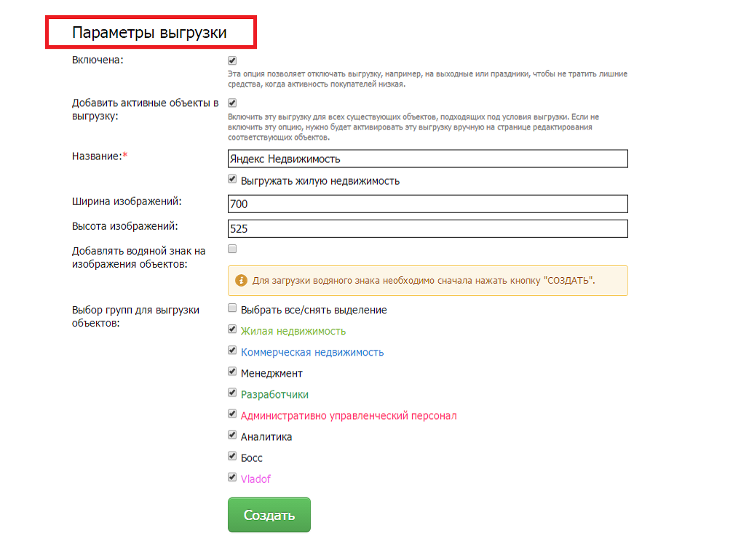Click the Параметры выгрузки heading
This screenshot has height=560, width=749.
pos(149,33)
